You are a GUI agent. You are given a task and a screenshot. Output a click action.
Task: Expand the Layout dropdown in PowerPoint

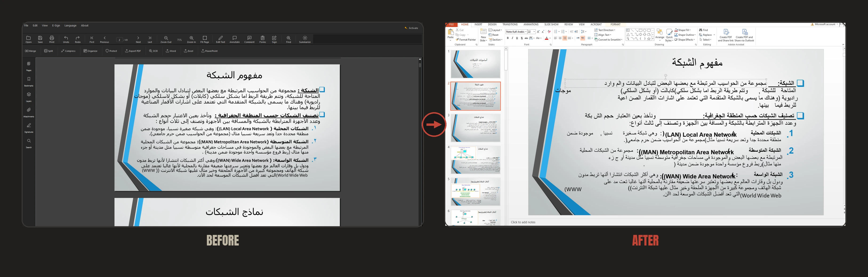click(495, 30)
